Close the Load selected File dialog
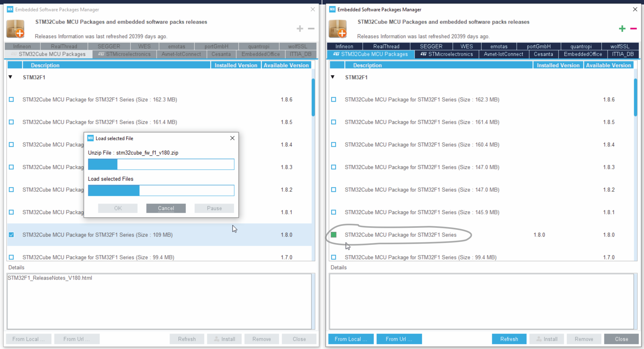This screenshot has width=644, height=349. click(x=232, y=138)
